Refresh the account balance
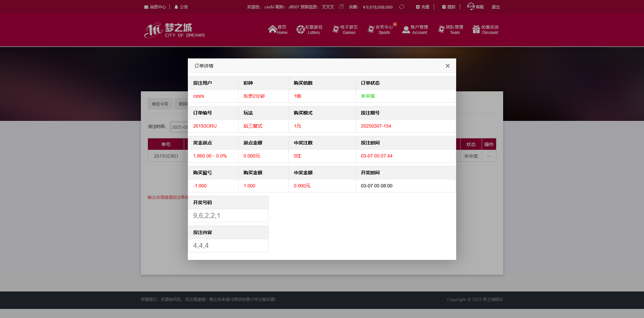 pos(401,7)
